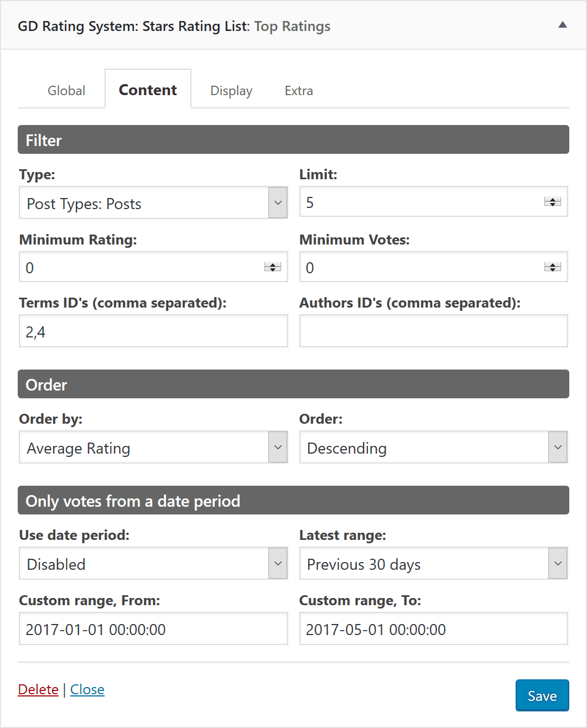Click the Limit number field
This screenshot has height=728, width=587.
[433, 202]
